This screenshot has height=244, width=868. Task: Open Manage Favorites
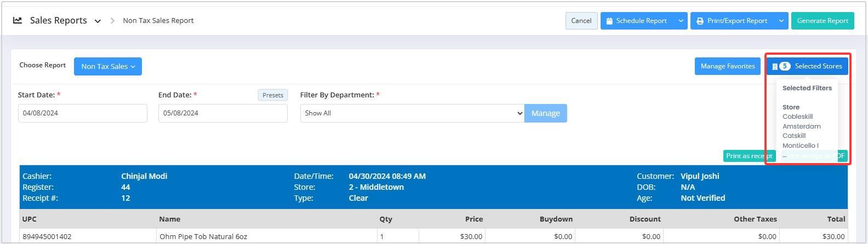727,66
